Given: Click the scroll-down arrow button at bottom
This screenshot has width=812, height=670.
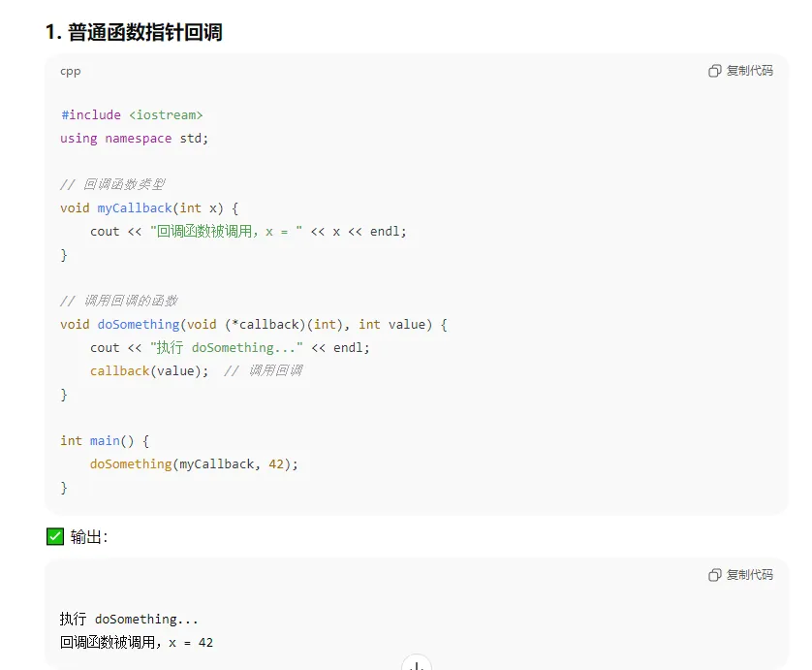Looking at the screenshot, I should pos(417,663).
